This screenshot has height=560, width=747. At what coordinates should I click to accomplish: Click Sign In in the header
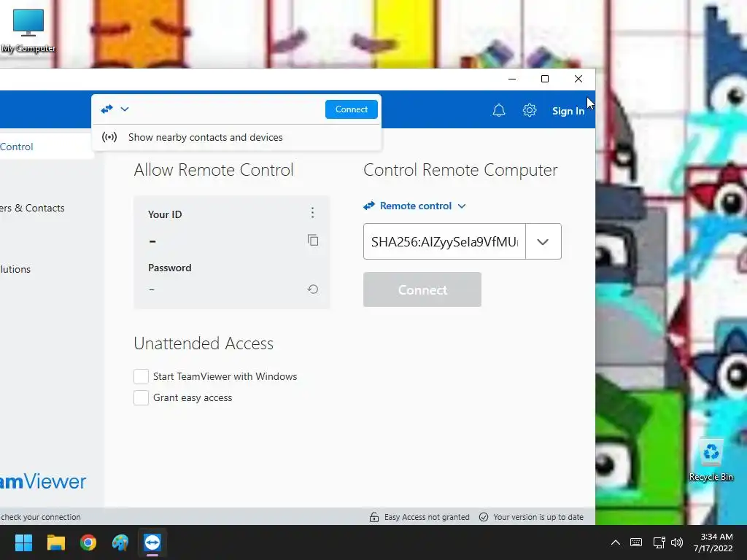(568, 111)
